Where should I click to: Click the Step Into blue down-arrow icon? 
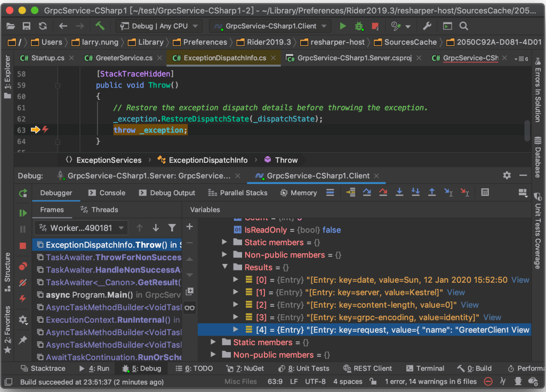(x=399, y=193)
